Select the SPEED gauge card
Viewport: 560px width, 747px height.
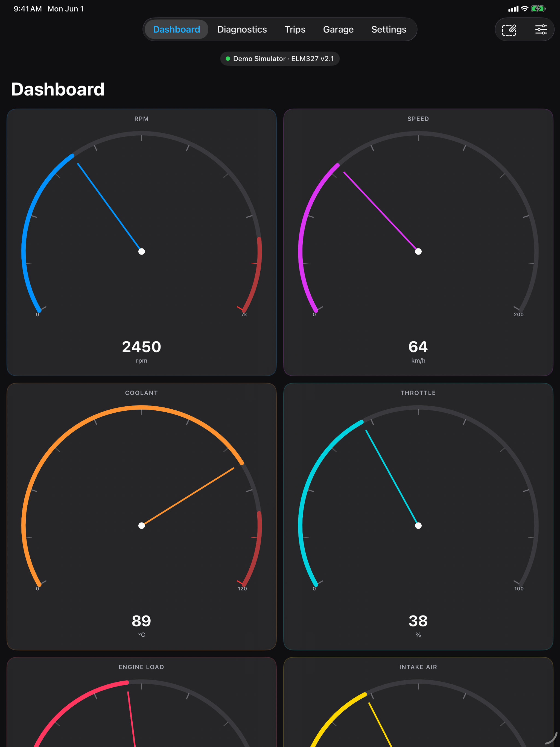click(x=418, y=242)
